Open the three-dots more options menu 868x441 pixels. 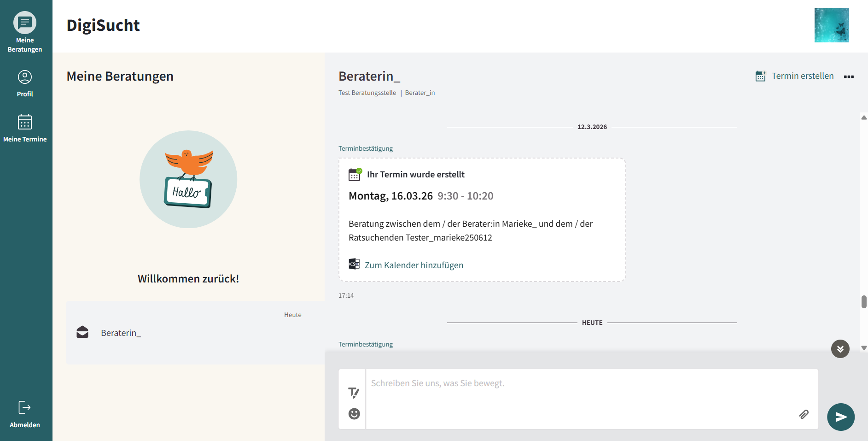[849, 76]
